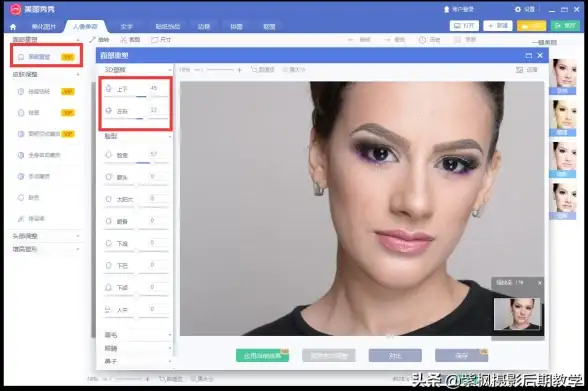Click the yellow button in the header
This screenshot has height=391, width=588.
click(x=531, y=25)
